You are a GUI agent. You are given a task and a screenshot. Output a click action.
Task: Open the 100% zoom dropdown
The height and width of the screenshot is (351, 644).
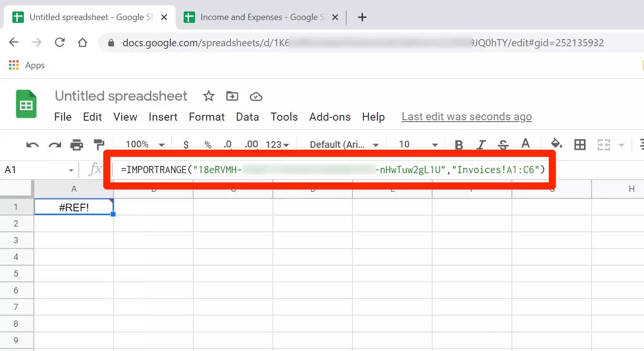coord(145,145)
